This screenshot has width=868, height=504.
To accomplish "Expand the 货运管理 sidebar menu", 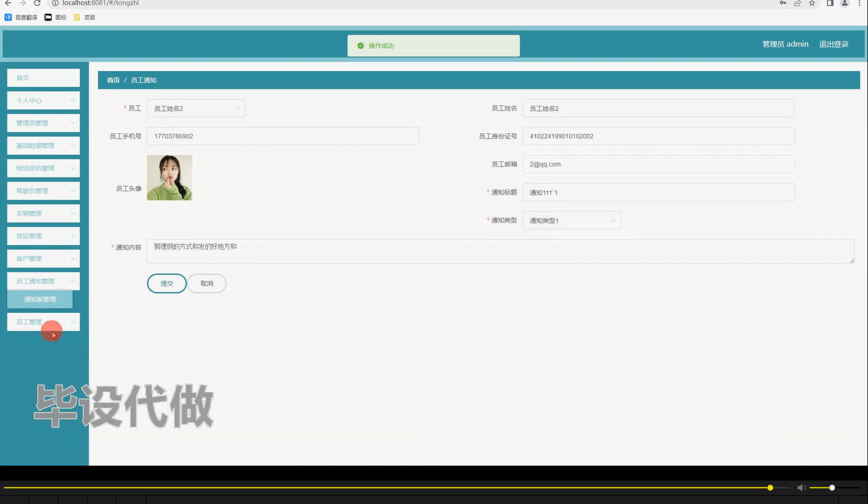I will click(x=44, y=236).
